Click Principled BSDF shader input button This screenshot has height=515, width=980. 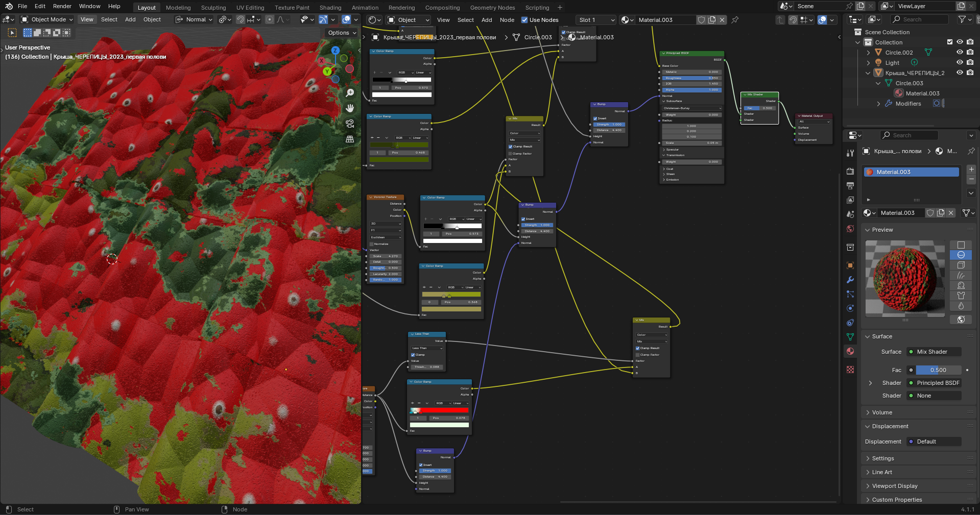[x=934, y=383]
